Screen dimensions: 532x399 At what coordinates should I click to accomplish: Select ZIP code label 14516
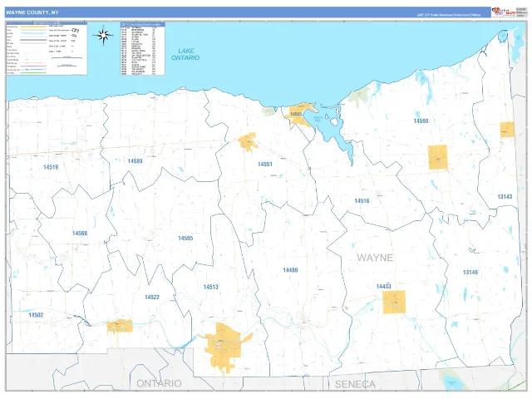(x=362, y=201)
